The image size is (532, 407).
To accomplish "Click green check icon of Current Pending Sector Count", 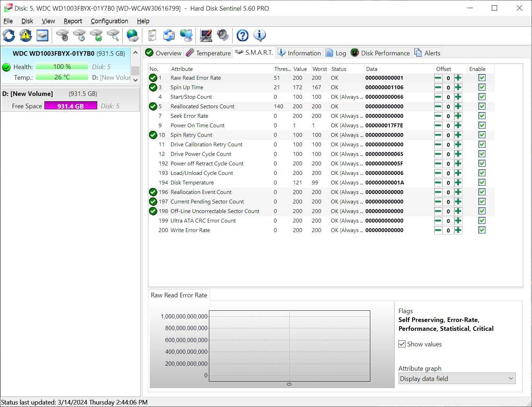I will point(153,202).
